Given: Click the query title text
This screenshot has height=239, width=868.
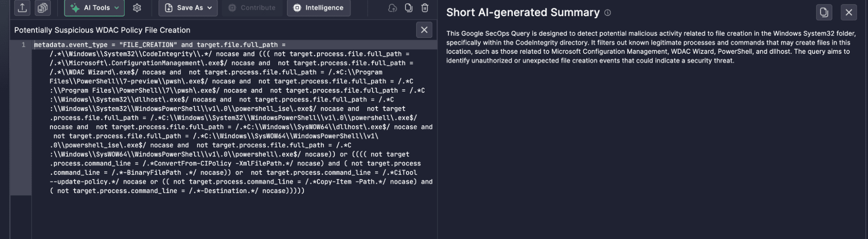Looking at the screenshot, I should click(x=102, y=30).
